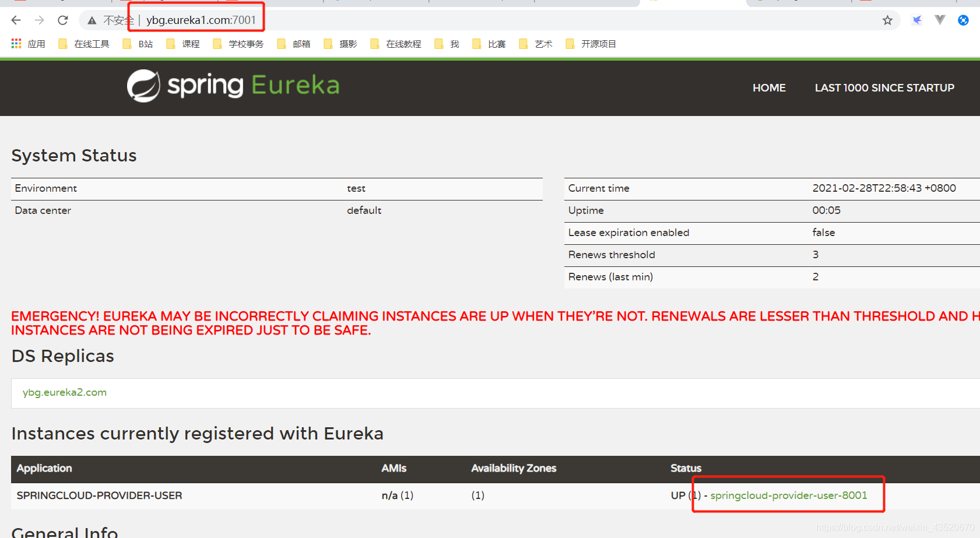The image size is (980, 538).
Task: Open the 艺术 bookmark folder
Action: tap(536, 44)
